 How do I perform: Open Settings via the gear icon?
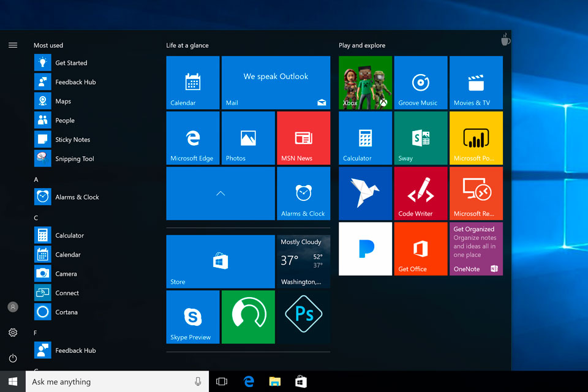pyautogui.click(x=13, y=333)
